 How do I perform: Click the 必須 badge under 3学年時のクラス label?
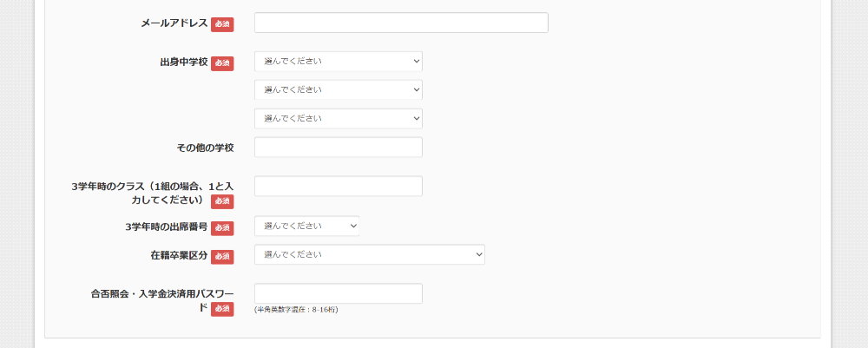click(222, 201)
